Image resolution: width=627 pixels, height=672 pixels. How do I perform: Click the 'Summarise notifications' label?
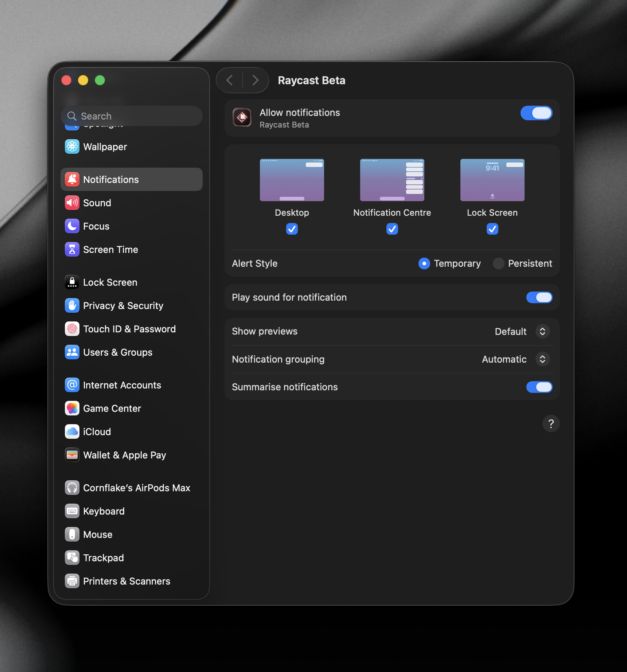tap(285, 387)
